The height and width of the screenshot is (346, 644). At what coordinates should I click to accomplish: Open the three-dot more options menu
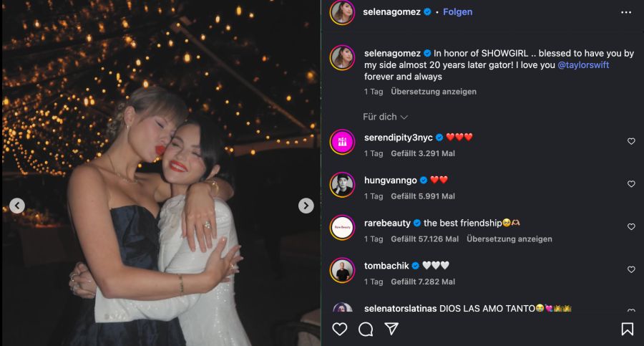(626, 12)
